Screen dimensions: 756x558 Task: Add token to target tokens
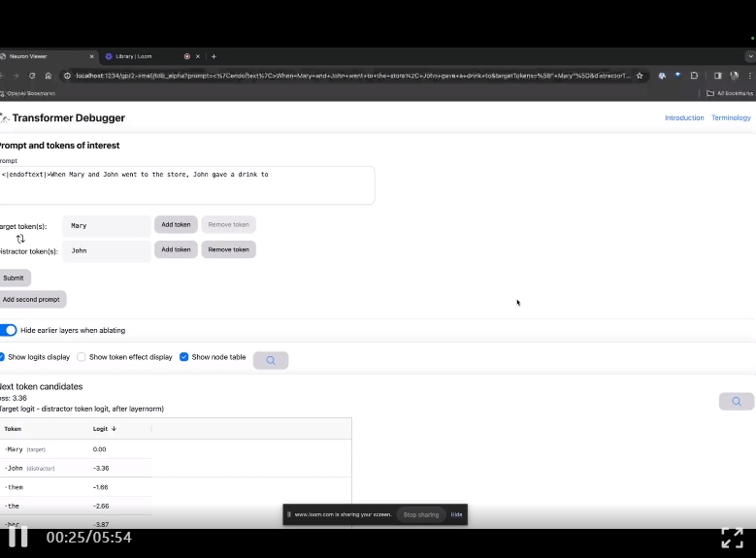click(x=176, y=225)
